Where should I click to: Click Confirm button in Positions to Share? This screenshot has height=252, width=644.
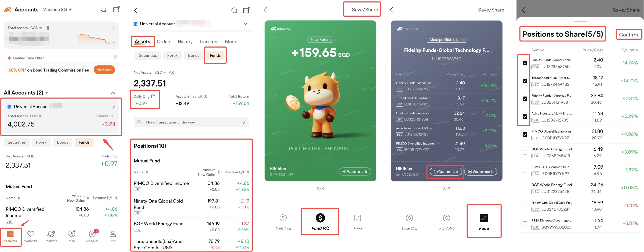click(629, 34)
